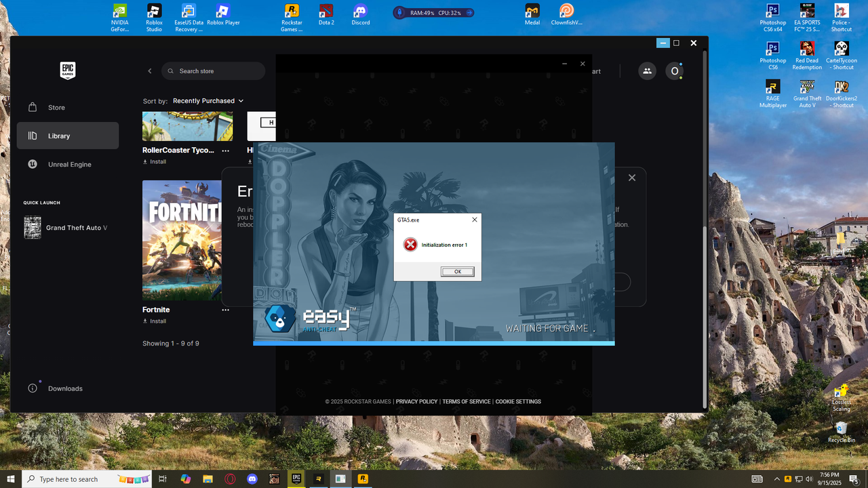Viewport: 868px width, 488px height.
Task: Click the taskbar search box
Action: 87,479
